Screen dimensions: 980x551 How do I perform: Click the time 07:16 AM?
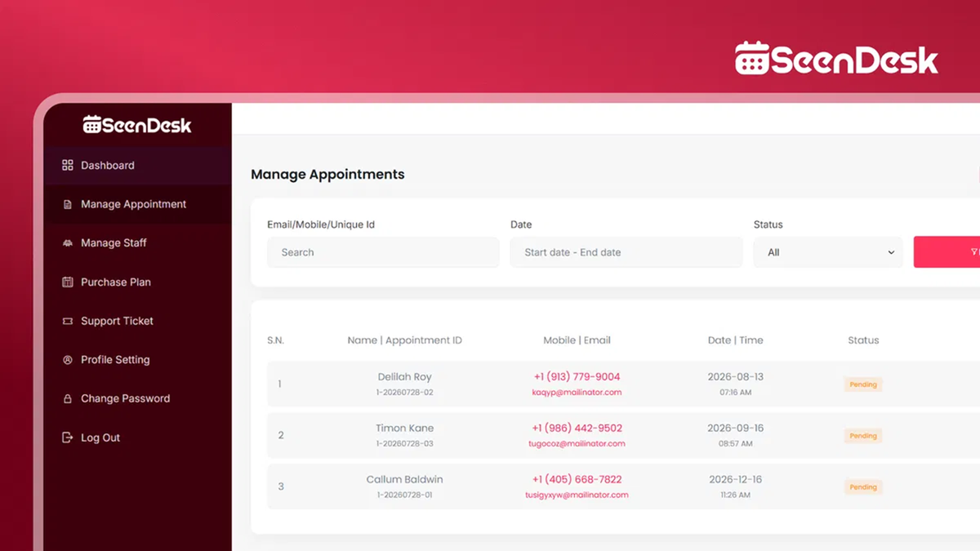(x=735, y=393)
